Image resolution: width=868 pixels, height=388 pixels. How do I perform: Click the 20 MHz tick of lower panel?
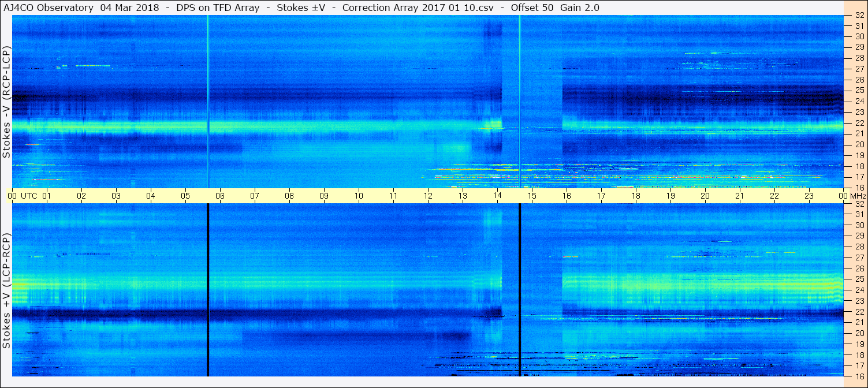(859, 333)
